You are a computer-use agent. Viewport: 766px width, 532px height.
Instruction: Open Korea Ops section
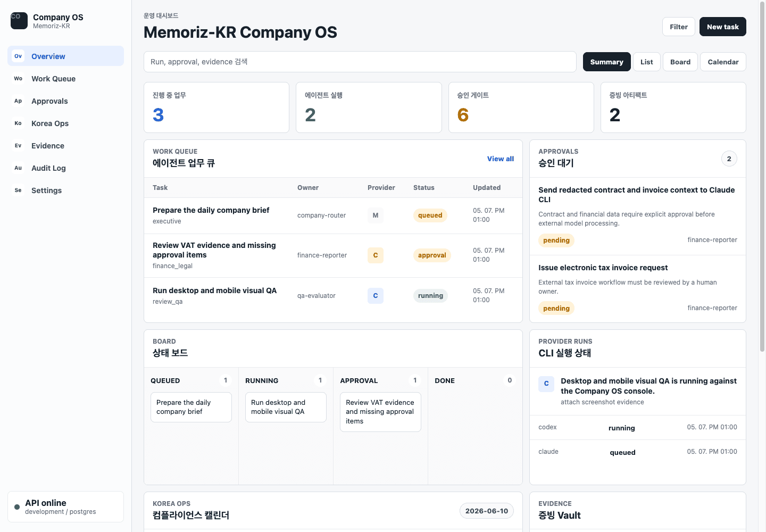click(65, 123)
